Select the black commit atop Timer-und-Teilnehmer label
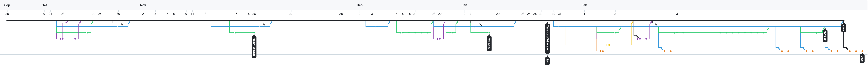The image size is (868, 69). (x=547, y=20)
